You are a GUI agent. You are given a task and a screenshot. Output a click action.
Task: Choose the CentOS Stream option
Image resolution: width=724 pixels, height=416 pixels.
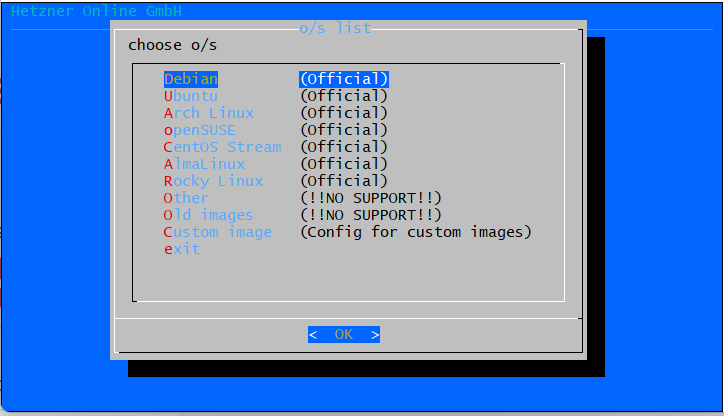click(x=223, y=147)
